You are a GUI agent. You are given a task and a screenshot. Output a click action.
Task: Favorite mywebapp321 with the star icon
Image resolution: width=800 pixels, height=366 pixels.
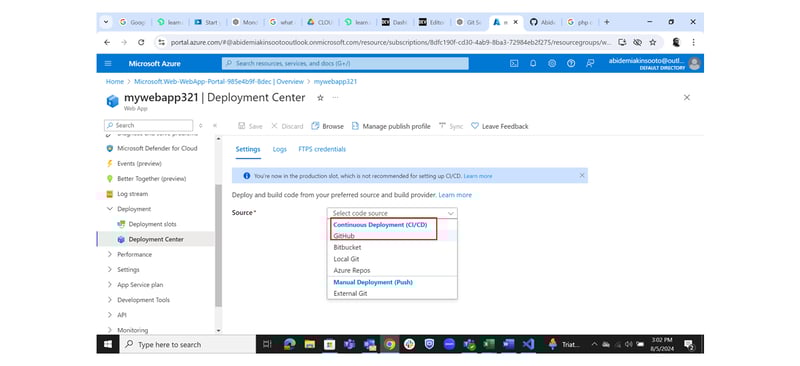pos(320,97)
